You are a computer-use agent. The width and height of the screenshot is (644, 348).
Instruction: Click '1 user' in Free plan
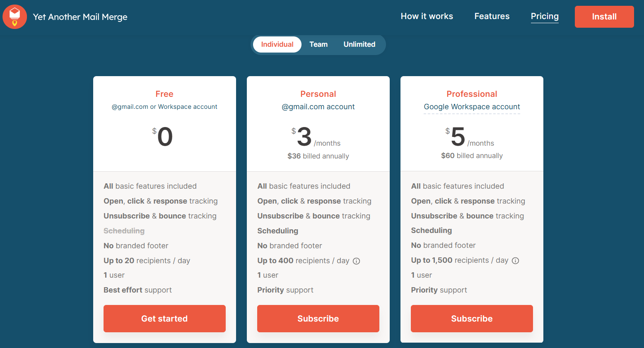(x=114, y=275)
